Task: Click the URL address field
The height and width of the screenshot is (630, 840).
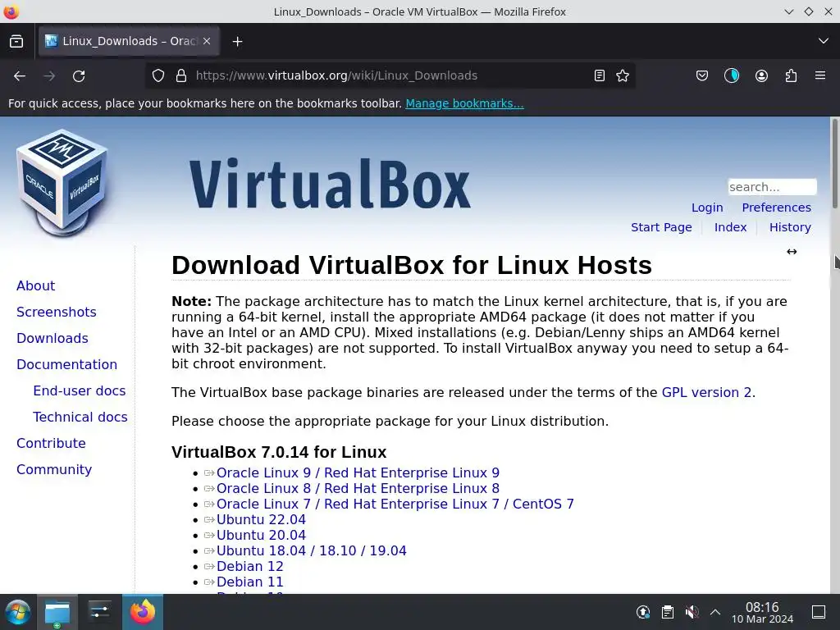Action: coord(390,75)
